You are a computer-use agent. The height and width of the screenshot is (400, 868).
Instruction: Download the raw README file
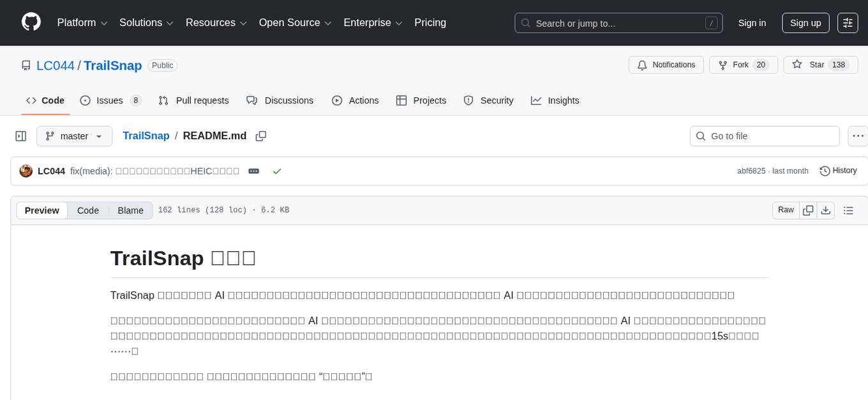825,210
